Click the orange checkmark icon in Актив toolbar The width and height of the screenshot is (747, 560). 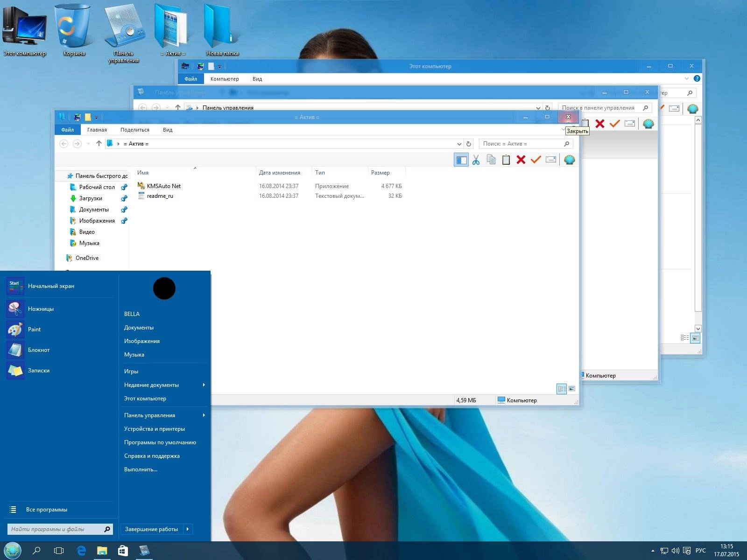536,160
